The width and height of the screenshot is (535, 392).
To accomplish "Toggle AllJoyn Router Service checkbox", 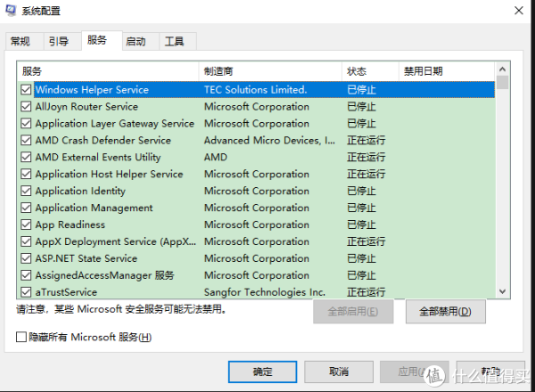I will (x=26, y=107).
